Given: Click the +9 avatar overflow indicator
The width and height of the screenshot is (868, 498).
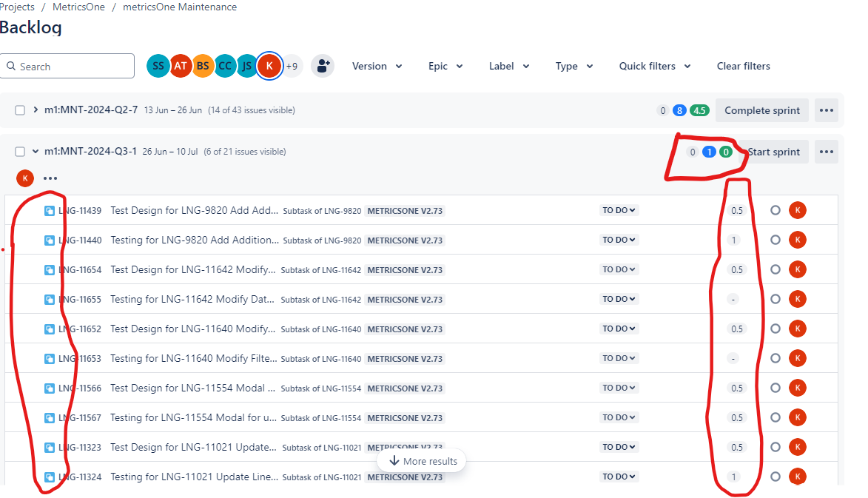Looking at the screenshot, I should [292, 66].
